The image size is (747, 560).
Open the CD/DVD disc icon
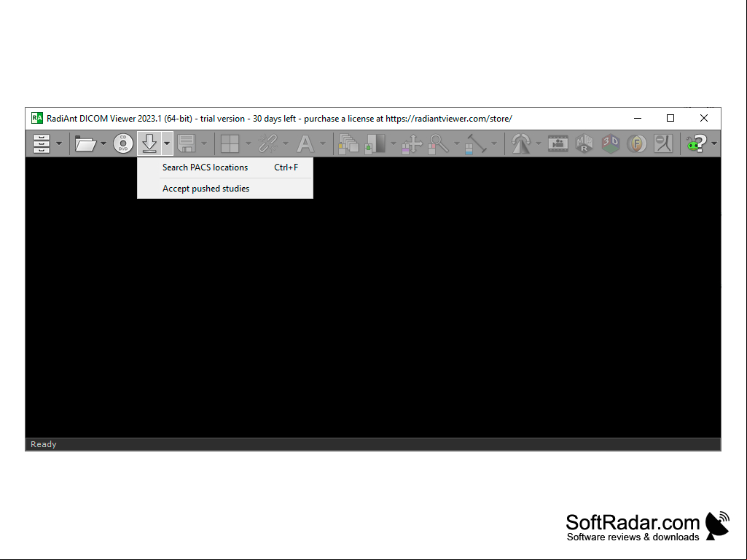[123, 143]
